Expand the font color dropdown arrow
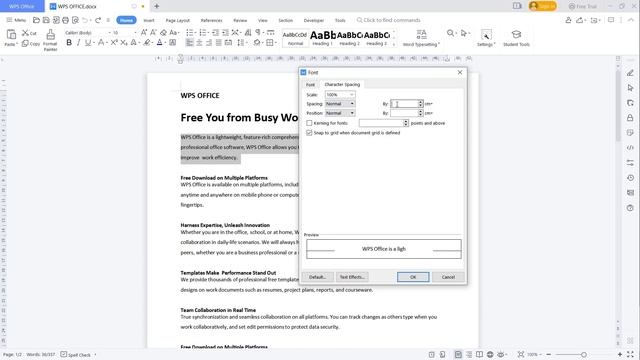 tap(165, 42)
